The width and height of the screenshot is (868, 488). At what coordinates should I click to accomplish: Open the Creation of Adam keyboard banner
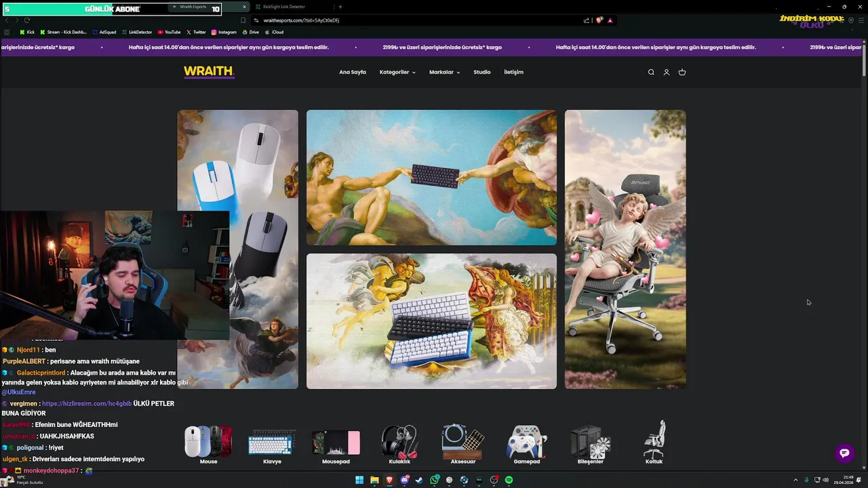(431, 178)
